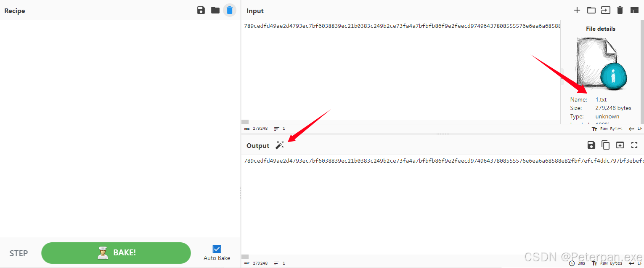The image size is (644, 268).
Task: Save the current recipe
Action: point(201,11)
